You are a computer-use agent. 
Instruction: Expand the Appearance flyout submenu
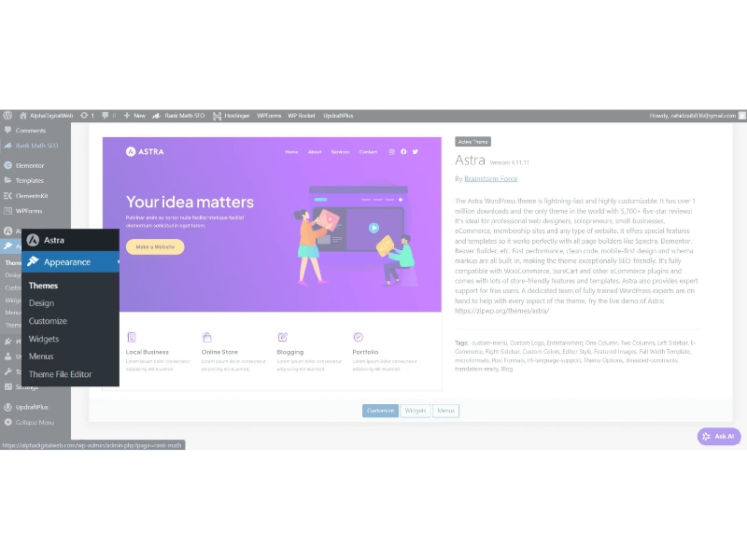(68, 262)
